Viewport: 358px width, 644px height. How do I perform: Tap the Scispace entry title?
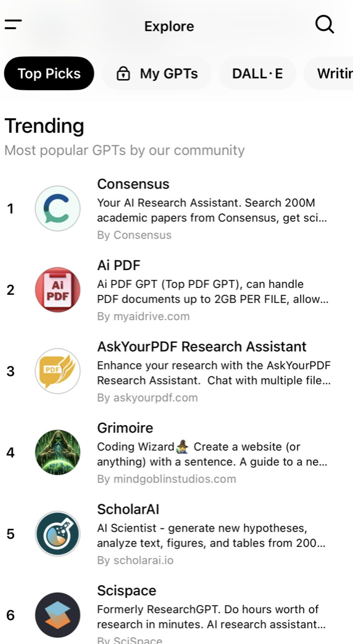click(127, 591)
